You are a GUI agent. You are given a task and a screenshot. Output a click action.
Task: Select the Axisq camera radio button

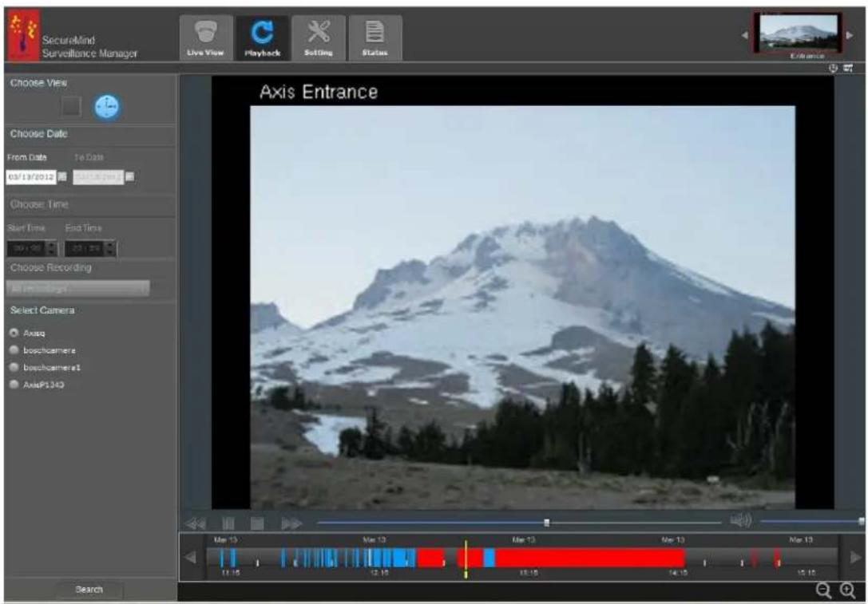[x=14, y=333]
